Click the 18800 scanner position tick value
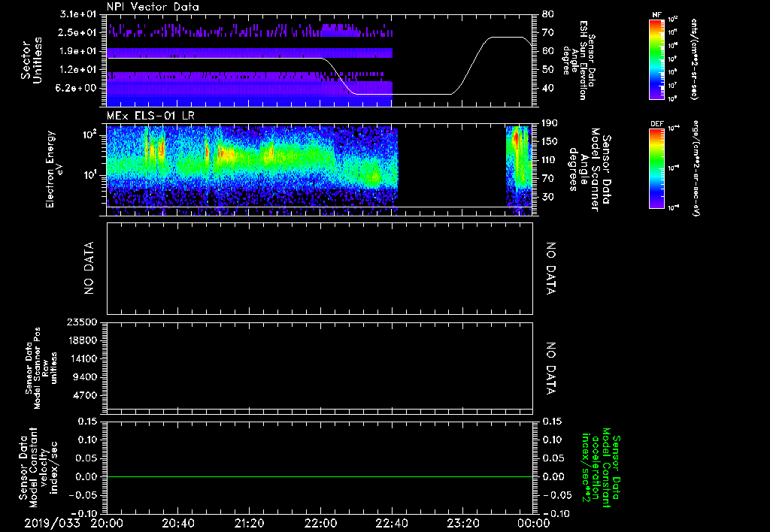The width and height of the screenshot is (770, 532). pos(81,340)
